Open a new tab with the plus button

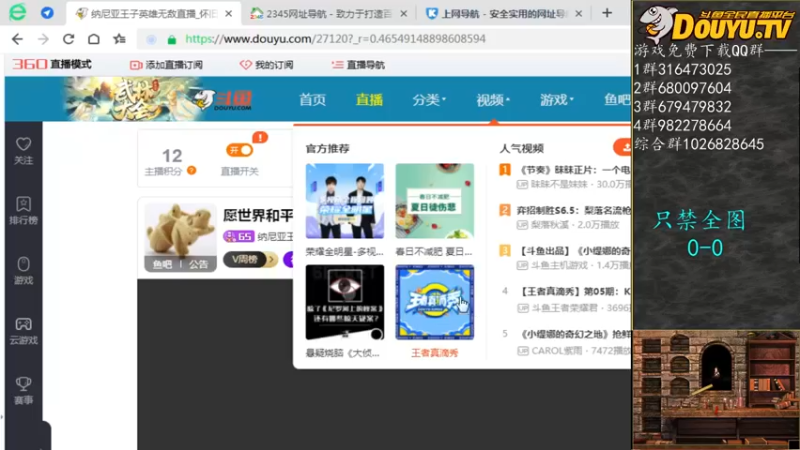(x=607, y=13)
